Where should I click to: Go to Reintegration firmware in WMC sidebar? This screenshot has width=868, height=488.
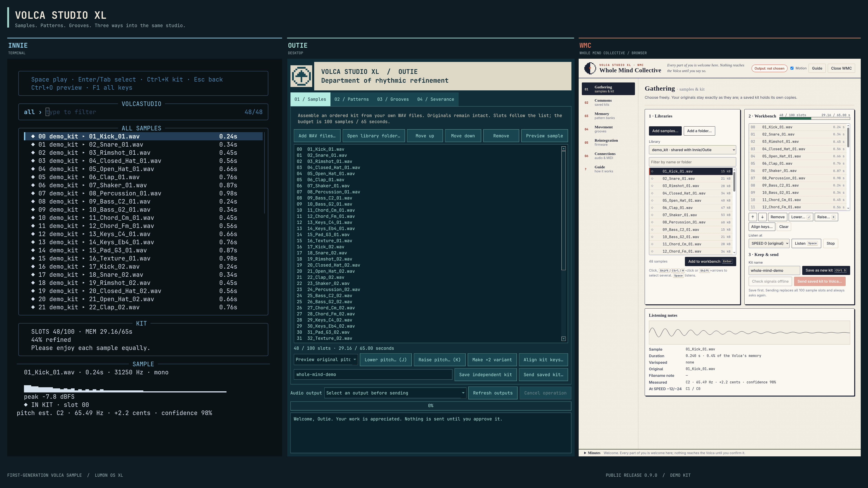608,142
